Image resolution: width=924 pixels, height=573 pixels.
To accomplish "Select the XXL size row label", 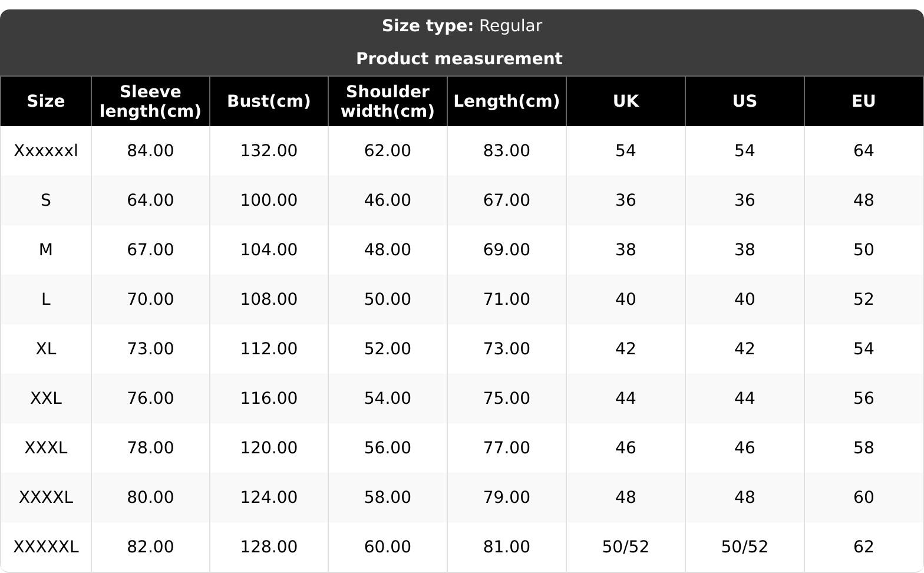I will pos(46,399).
